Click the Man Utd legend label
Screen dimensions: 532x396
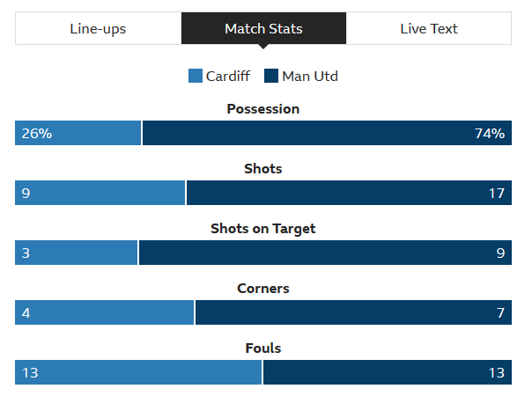coord(310,77)
